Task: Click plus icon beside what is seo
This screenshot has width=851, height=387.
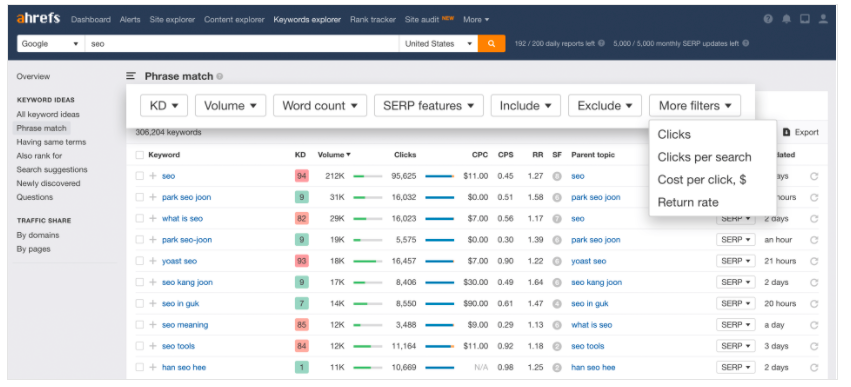Action: (x=153, y=218)
